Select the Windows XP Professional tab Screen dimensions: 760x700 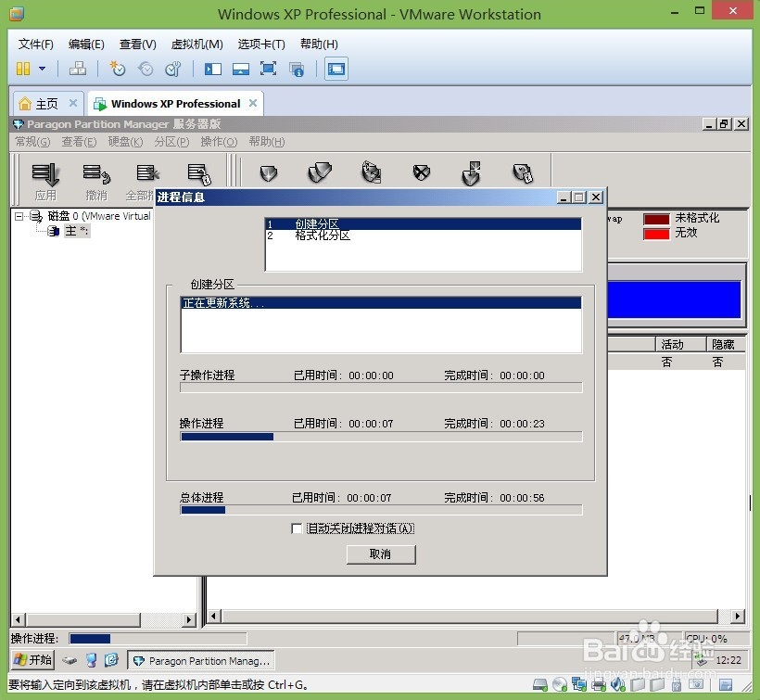175,104
